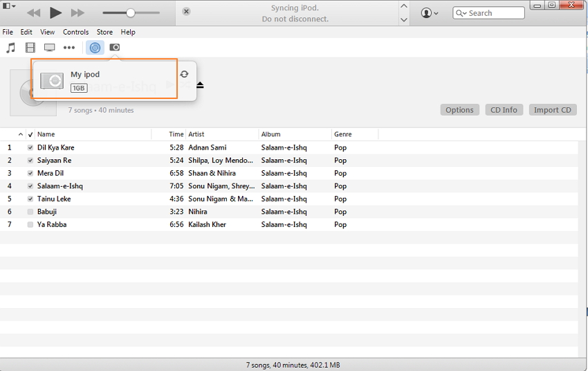Enable the checkbox for Babuji

(30, 212)
